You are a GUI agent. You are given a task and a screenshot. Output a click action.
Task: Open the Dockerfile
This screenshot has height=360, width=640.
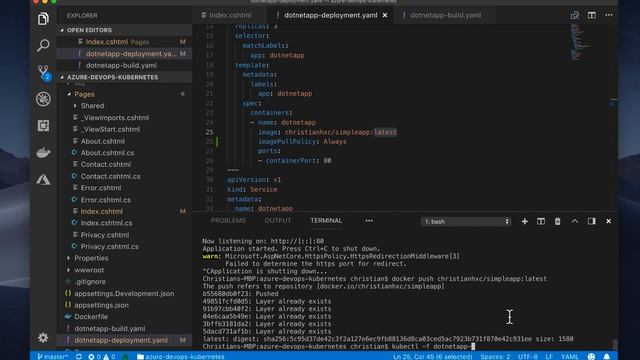click(x=91, y=317)
